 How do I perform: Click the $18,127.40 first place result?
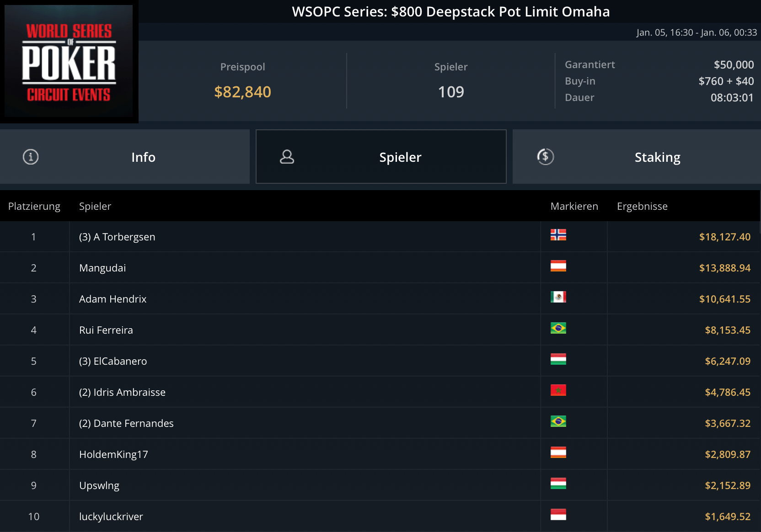[x=724, y=237]
